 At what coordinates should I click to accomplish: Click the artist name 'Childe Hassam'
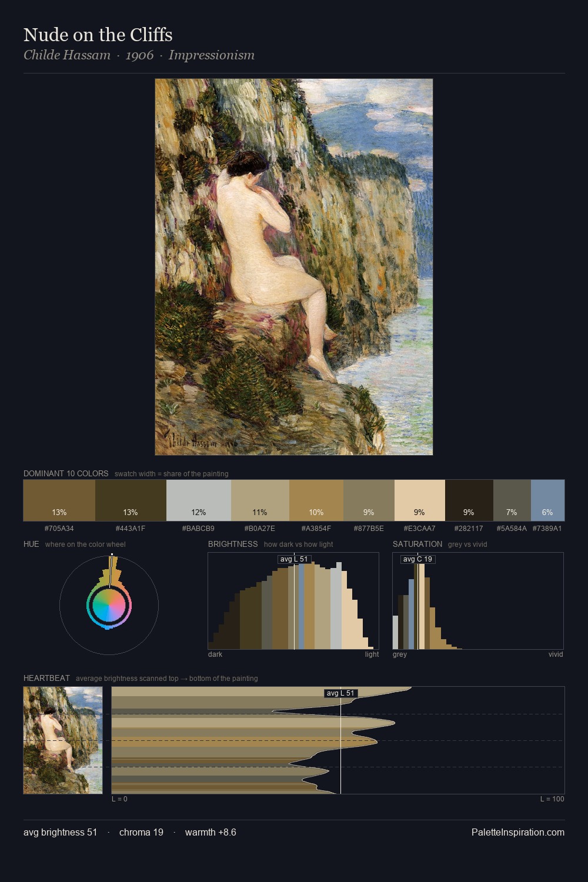[67, 55]
